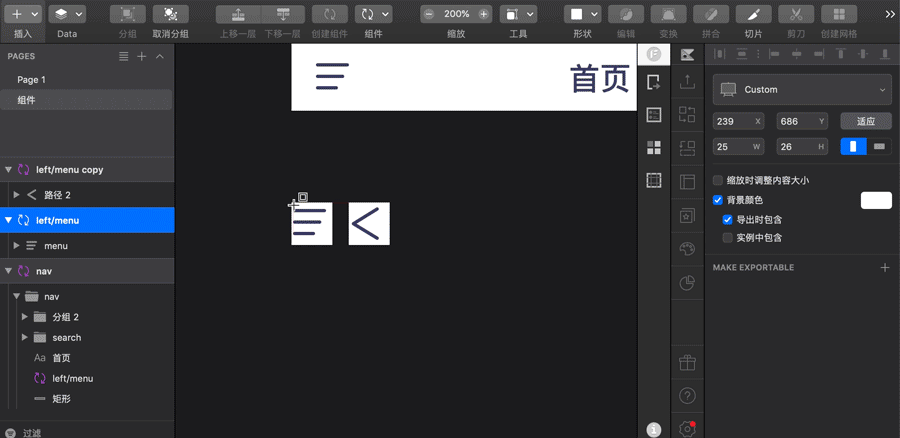Screen dimensions: 900x438
Task: Select the 切片 (Slice) tool
Action: pos(753,15)
